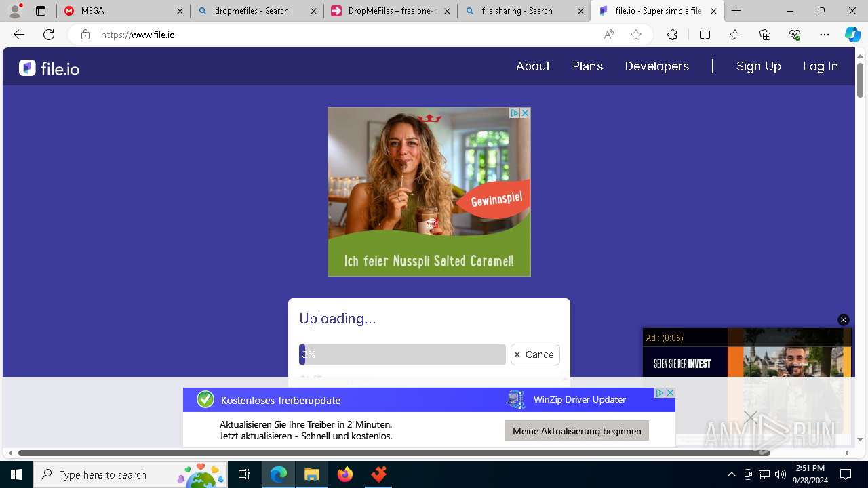Click Meine Aktualisierung beginnen button
Image resolution: width=868 pixels, height=488 pixels.
click(576, 430)
